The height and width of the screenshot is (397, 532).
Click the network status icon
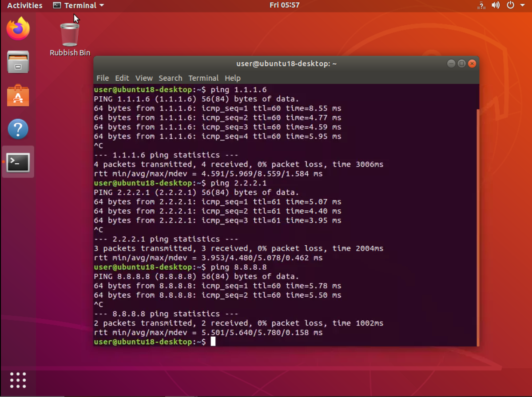[481, 5]
